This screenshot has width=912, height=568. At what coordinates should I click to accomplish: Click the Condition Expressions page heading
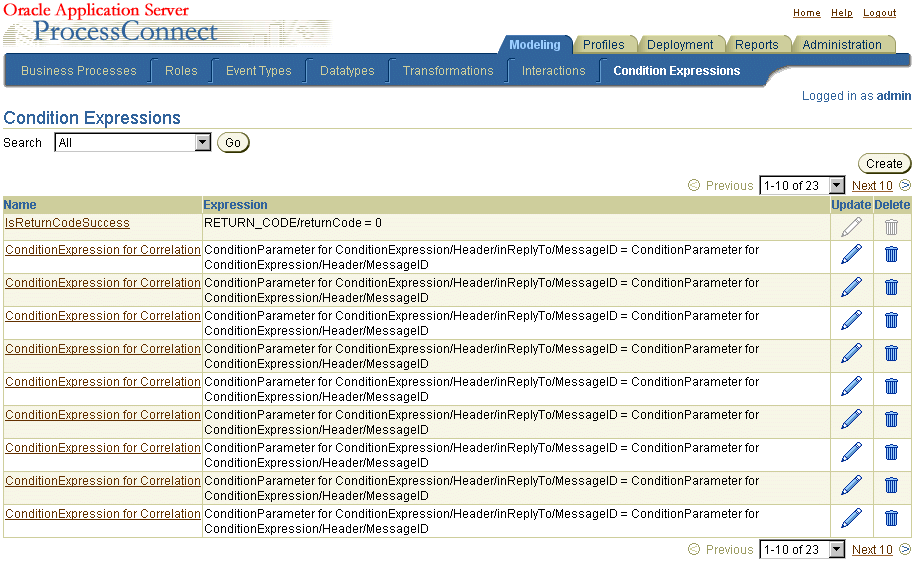point(92,117)
